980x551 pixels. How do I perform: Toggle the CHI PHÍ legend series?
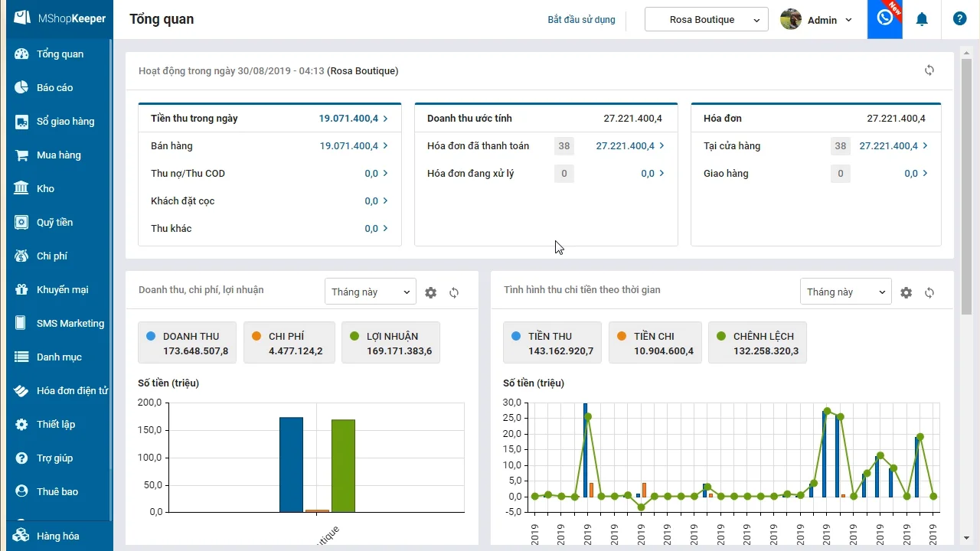[x=289, y=343]
